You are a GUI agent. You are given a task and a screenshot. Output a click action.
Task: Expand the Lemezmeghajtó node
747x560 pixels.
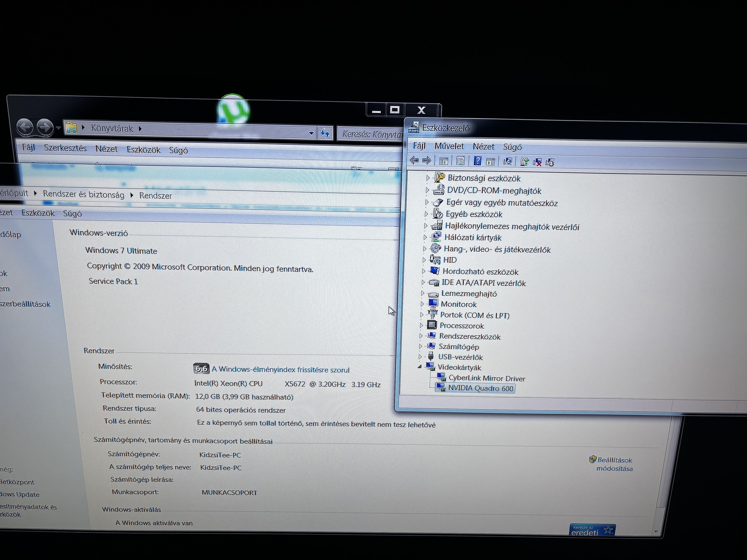(422, 293)
